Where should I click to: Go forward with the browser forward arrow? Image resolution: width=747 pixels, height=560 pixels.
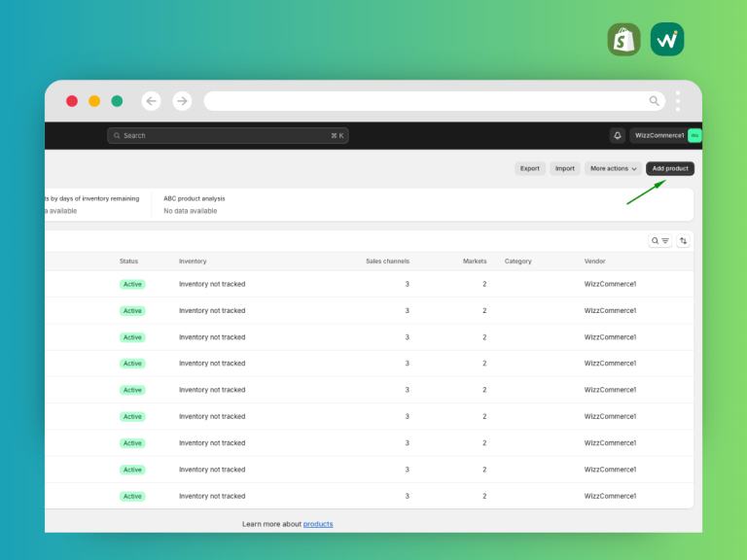tap(182, 101)
